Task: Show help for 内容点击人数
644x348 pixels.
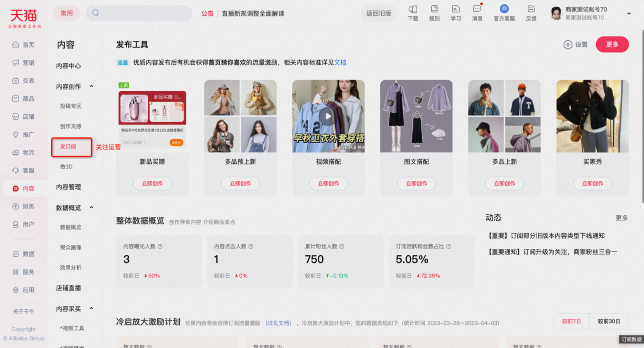Action: coord(251,246)
